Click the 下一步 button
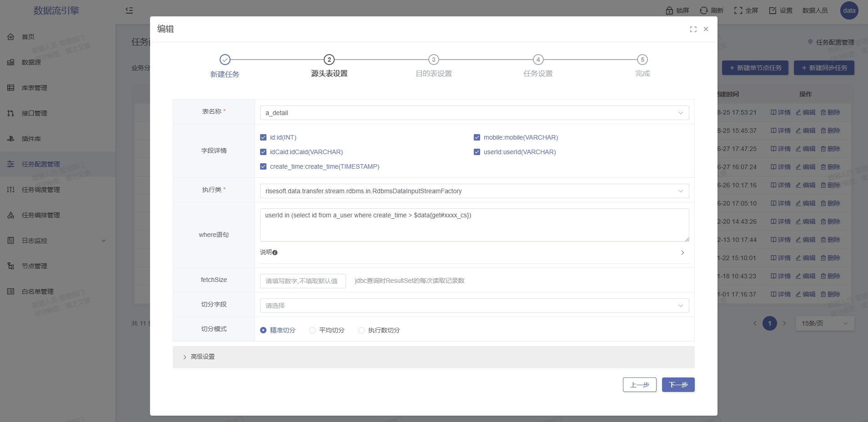868x422 pixels. [678, 385]
